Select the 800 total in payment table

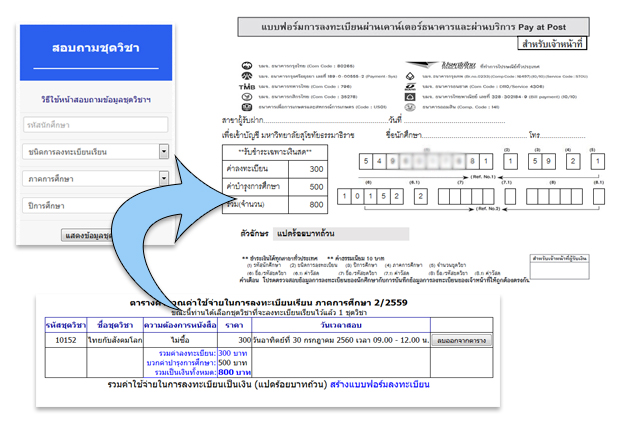click(x=308, y=204)
